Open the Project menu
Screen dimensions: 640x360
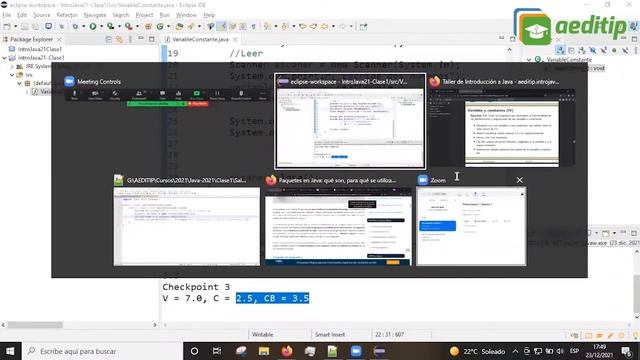(x=144, y=15)
